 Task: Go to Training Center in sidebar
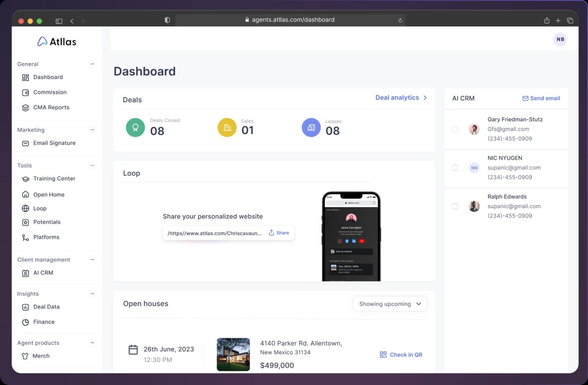coord(54,179)
